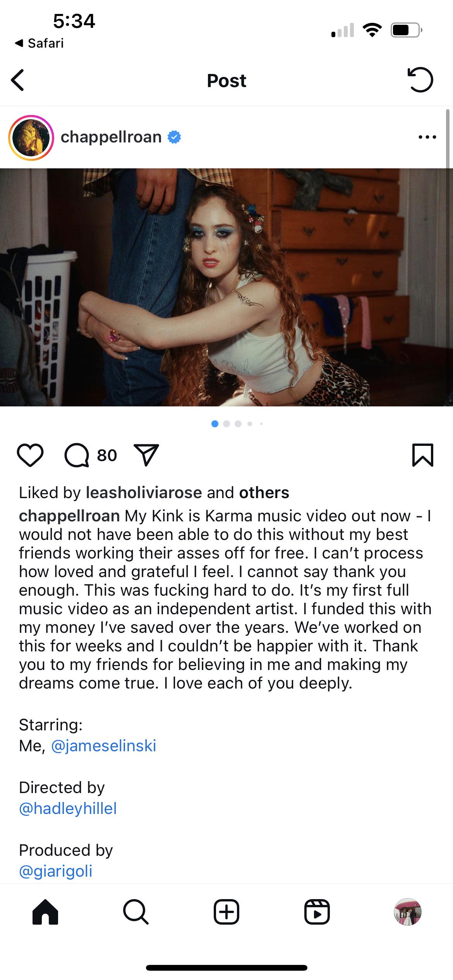
Task: Open the @jameselinski mention link
Action: pyautogui.click(x=103, y=745)
